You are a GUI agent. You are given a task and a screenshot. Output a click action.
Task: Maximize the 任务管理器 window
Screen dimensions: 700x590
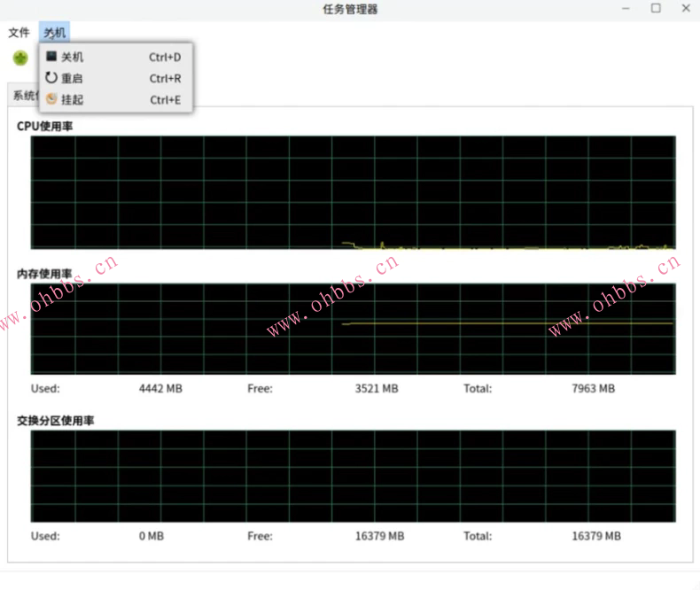coord(656,8)
